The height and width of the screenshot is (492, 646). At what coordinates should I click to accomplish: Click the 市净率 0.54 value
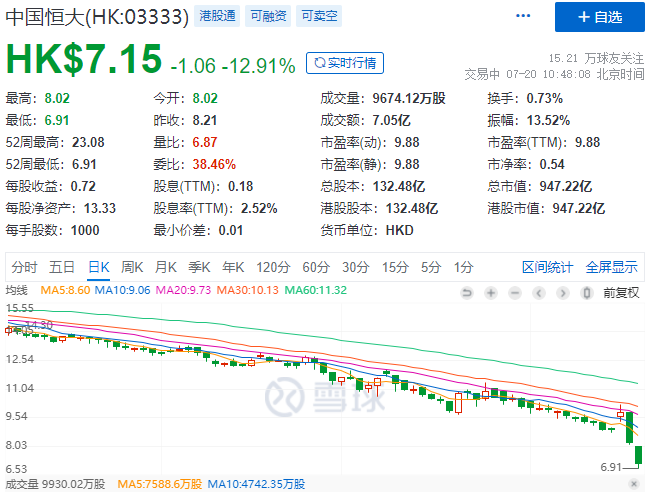[552, 164]
